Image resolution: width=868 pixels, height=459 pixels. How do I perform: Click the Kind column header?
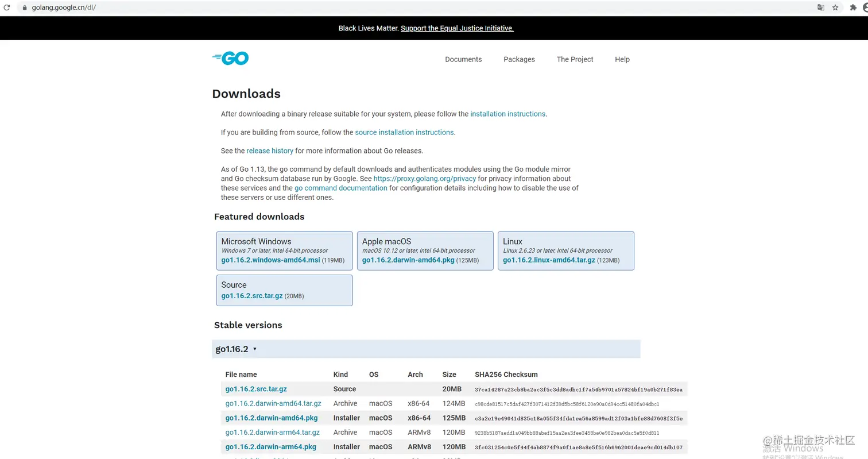[340, 375]
